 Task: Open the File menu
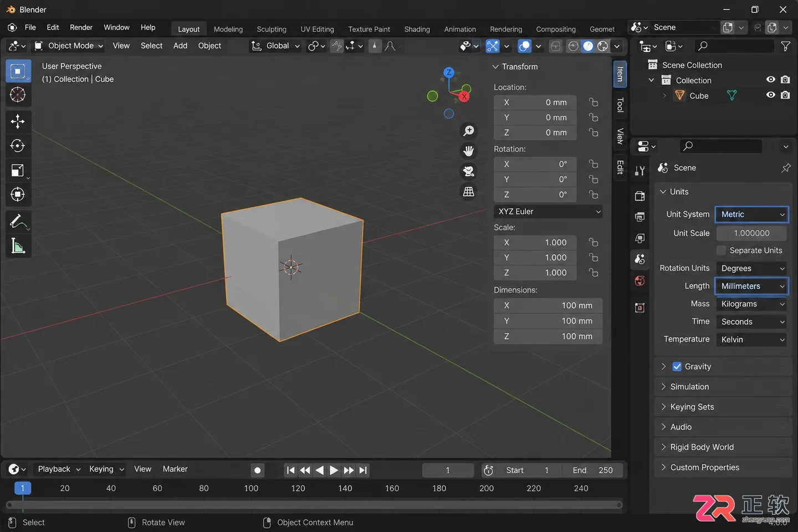click(x=30, y=27)
